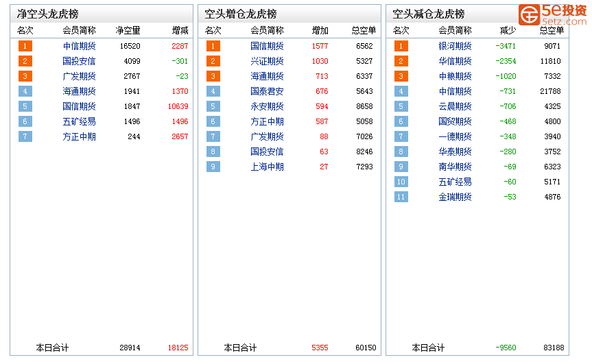Click the 净空头龙虎榜 panel title

(x=48, y=14)
